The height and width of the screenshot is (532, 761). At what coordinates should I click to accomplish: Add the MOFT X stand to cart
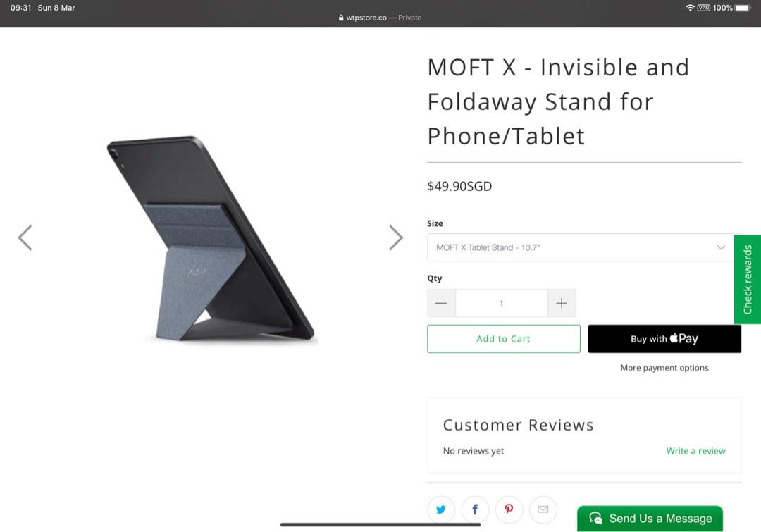pyautogui.click(x=503, y=338)
